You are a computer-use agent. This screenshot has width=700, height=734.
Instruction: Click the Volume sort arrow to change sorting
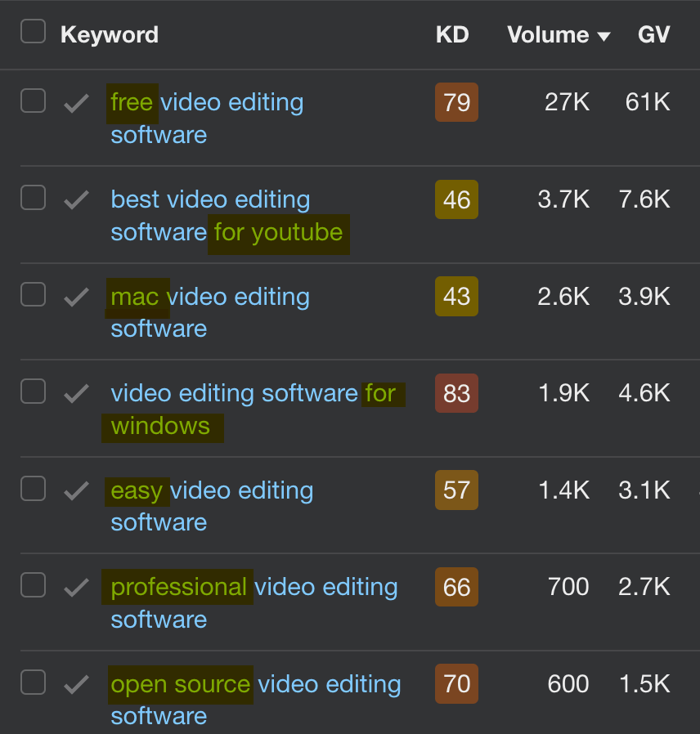coord(603,36)
